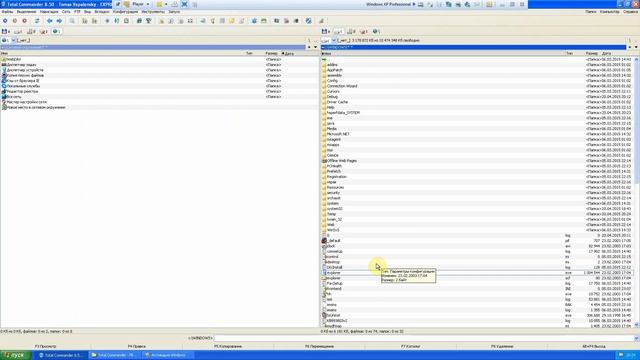Select floppy drive A button in right panel
This screenshot has height=360, width=640.
point(325,31)
